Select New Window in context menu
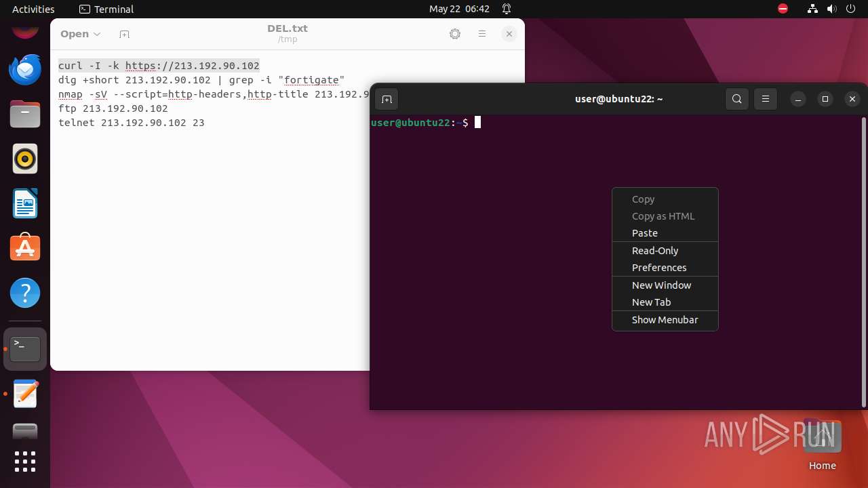The height and width of the screenshot is (488, 868). (x=665, y=285)
